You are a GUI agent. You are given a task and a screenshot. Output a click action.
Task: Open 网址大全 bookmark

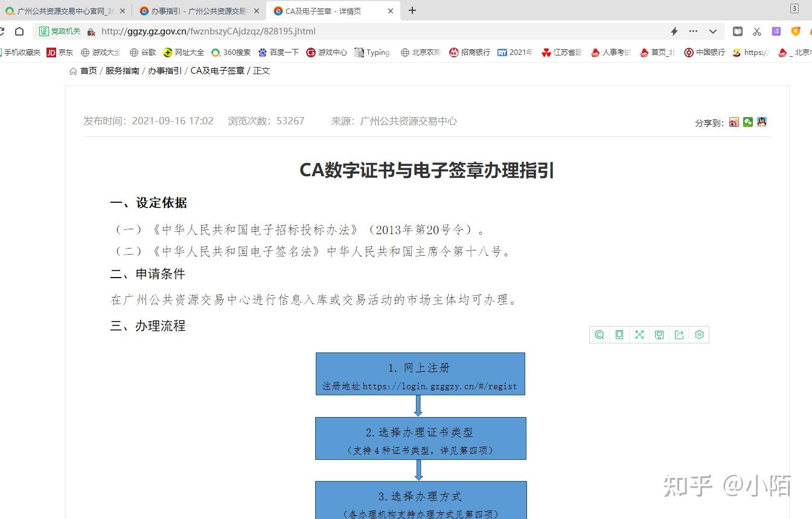click(184, 53)
